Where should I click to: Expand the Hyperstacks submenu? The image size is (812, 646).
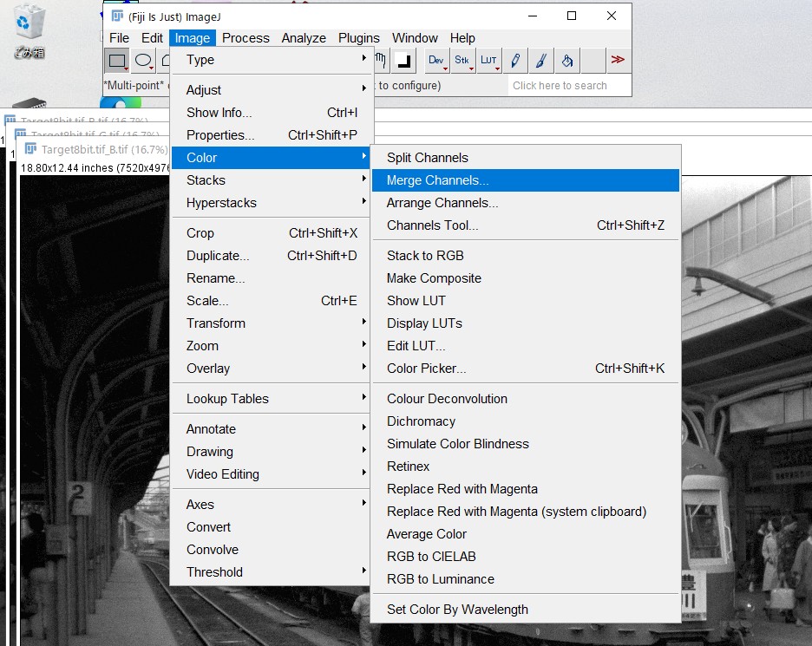(270, 203)
